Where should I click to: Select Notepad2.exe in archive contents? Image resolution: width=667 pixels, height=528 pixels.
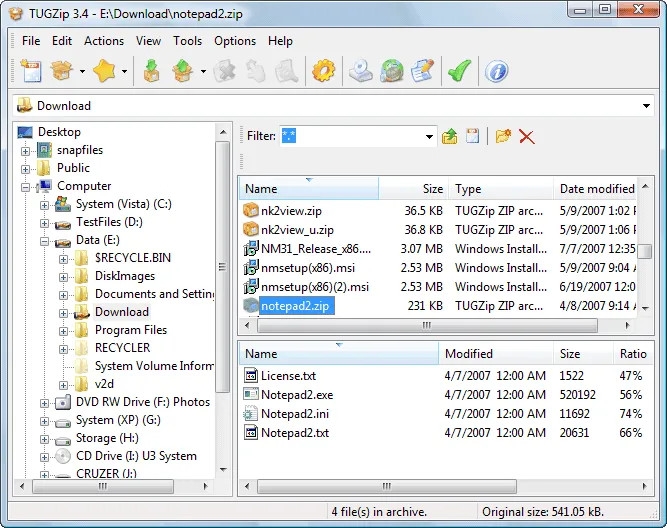click(296, 395)
